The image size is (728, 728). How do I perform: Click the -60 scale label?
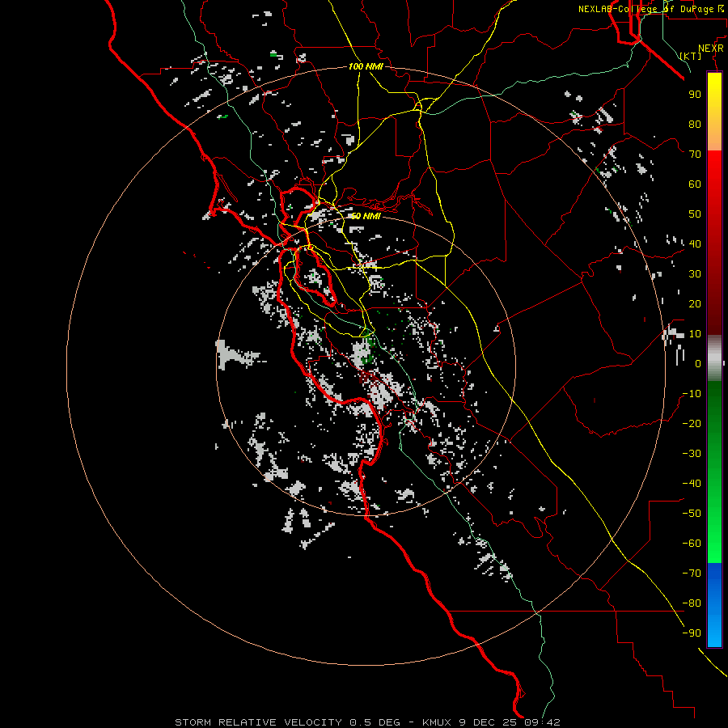coord(692,544)
